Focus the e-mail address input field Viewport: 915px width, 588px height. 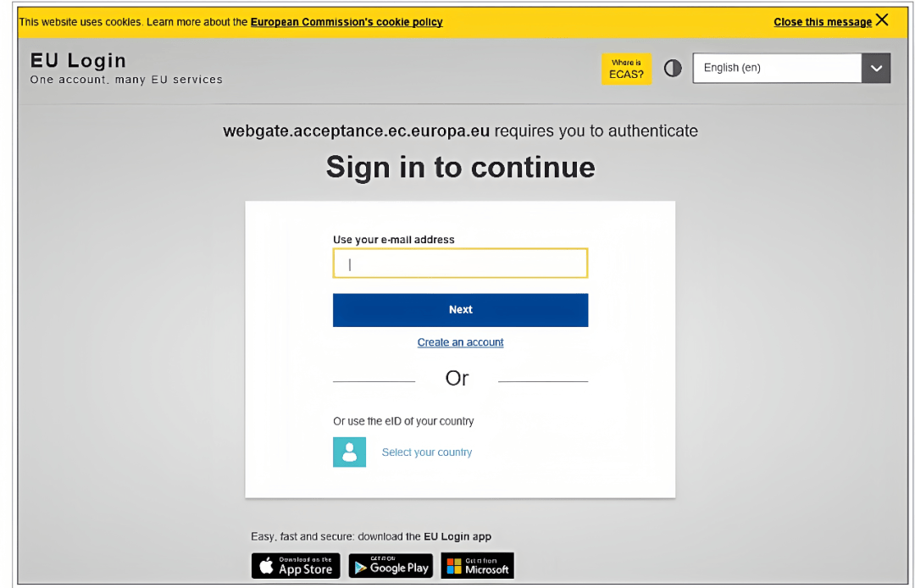(x=460, y=263)
